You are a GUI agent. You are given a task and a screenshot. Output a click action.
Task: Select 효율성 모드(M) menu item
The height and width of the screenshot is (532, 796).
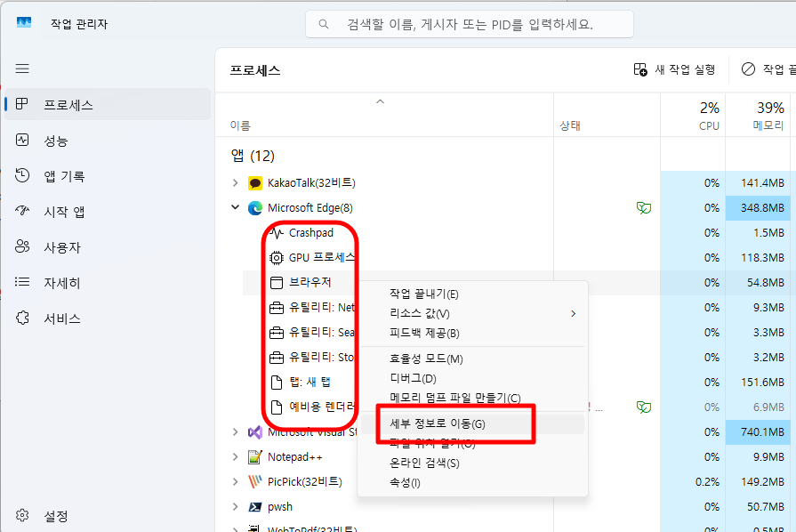472,359
